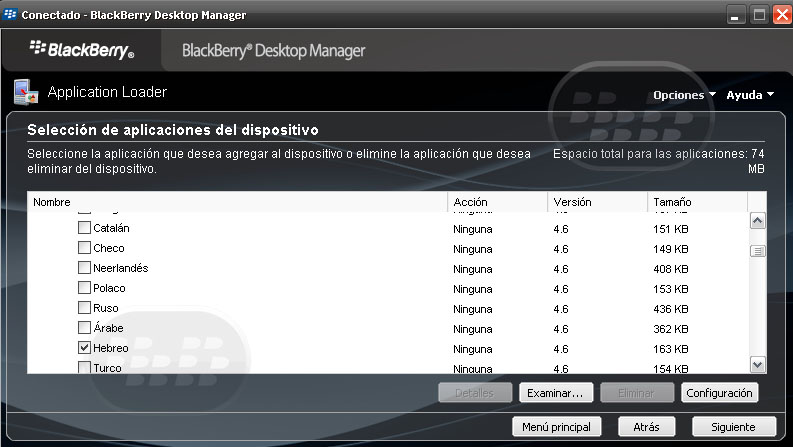Go back with the Atrás button

(646, 427)
